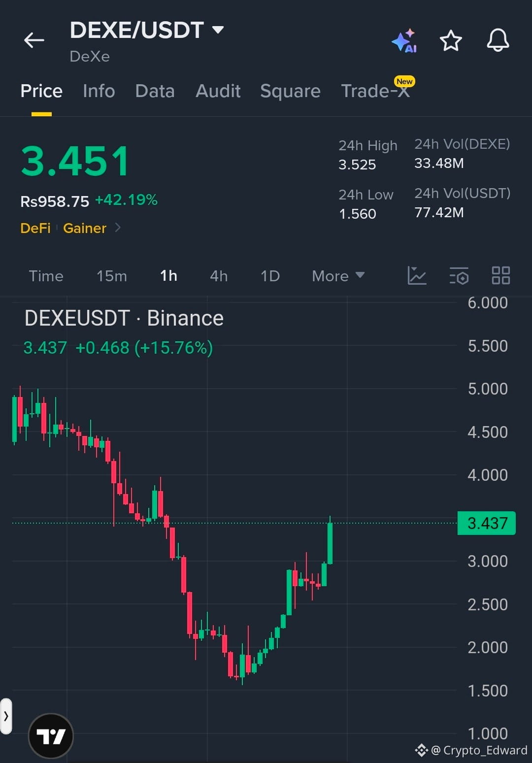Add DEXE/USDT to favorites with star

(x=451, y=40)
